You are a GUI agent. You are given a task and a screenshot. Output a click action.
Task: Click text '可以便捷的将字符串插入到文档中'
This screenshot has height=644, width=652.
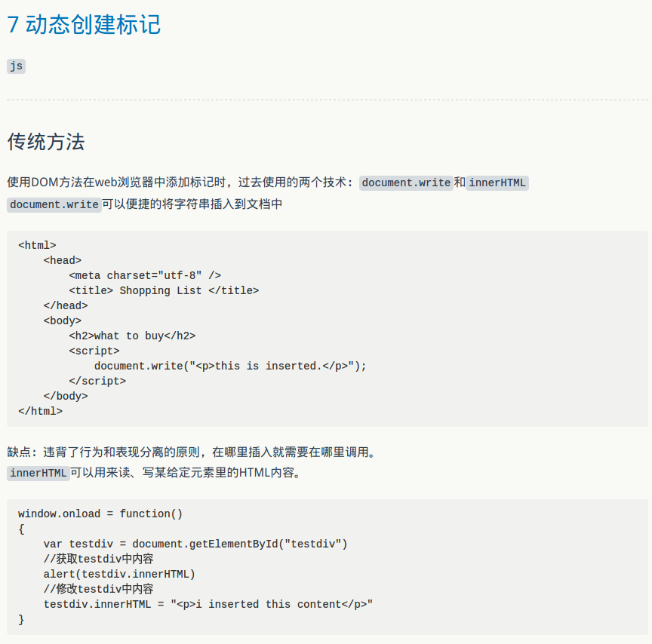coord(192,204)
